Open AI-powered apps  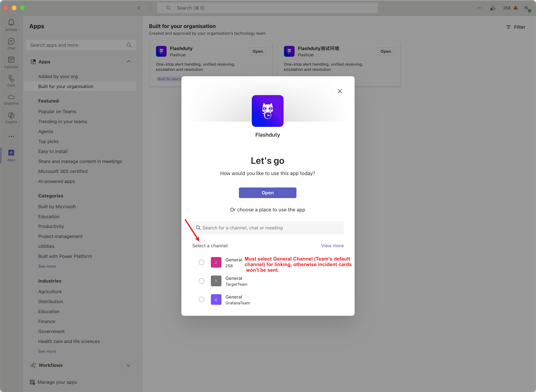click(x=57, y=181)
